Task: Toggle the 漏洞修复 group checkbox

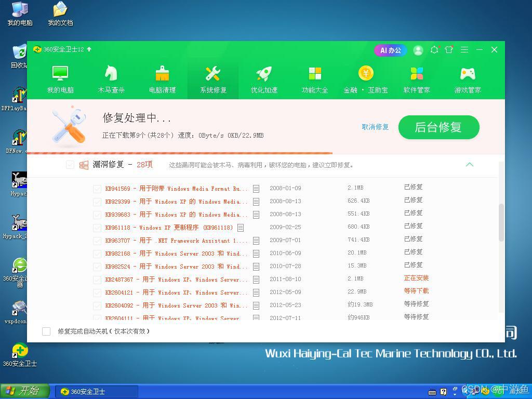Action: click(x=70, y=165)
